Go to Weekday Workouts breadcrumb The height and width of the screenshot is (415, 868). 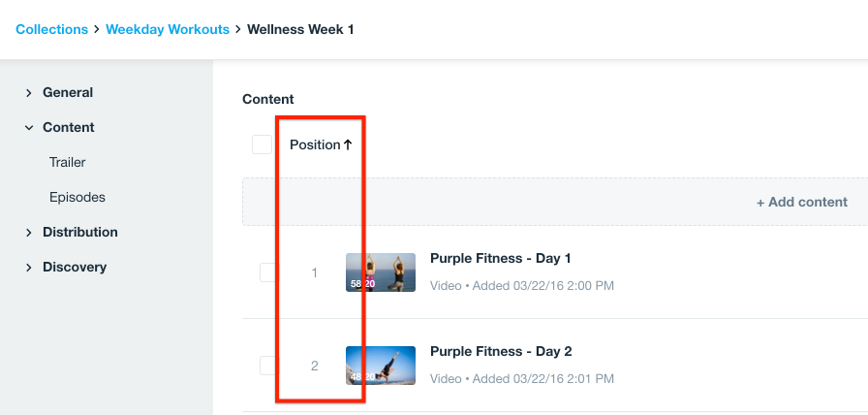[x=168, y=29]
